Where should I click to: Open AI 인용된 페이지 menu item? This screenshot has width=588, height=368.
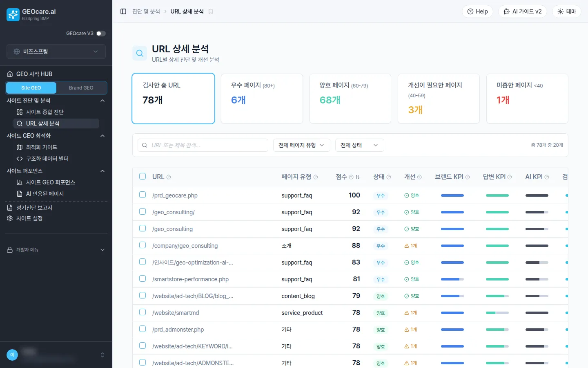pos(56,194)
